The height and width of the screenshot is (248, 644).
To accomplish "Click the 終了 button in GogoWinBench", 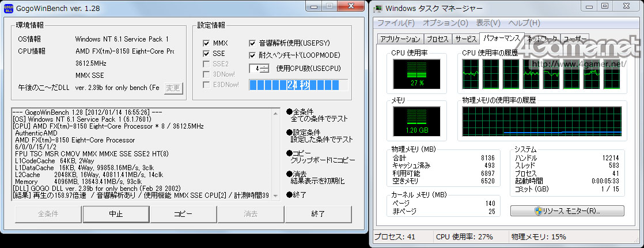I will 318,214.
